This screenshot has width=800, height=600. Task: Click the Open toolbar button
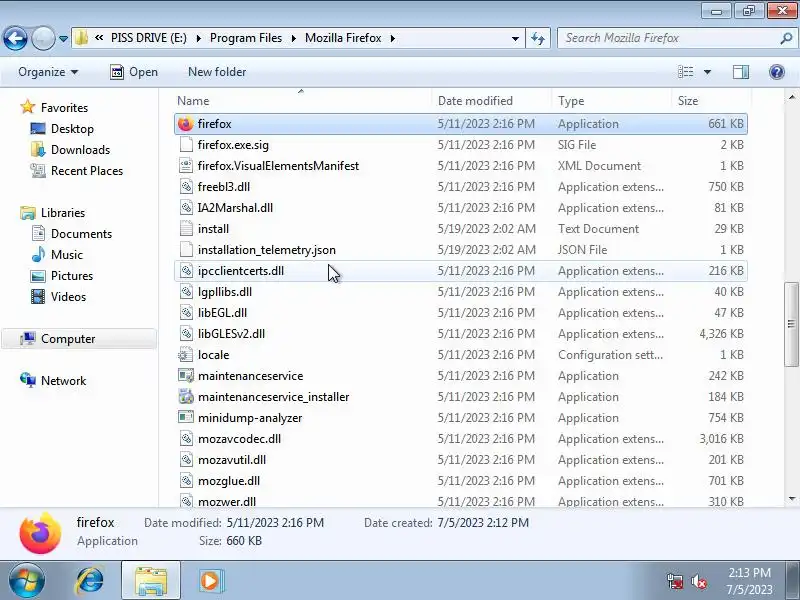[134, 72]
